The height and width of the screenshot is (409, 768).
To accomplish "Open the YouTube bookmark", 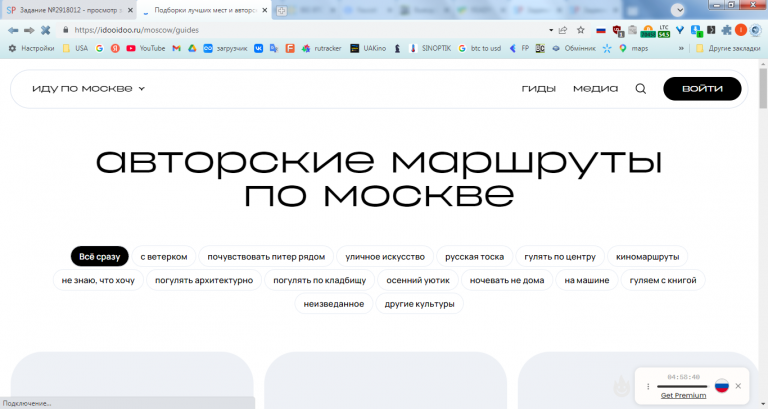I will 146,48.
